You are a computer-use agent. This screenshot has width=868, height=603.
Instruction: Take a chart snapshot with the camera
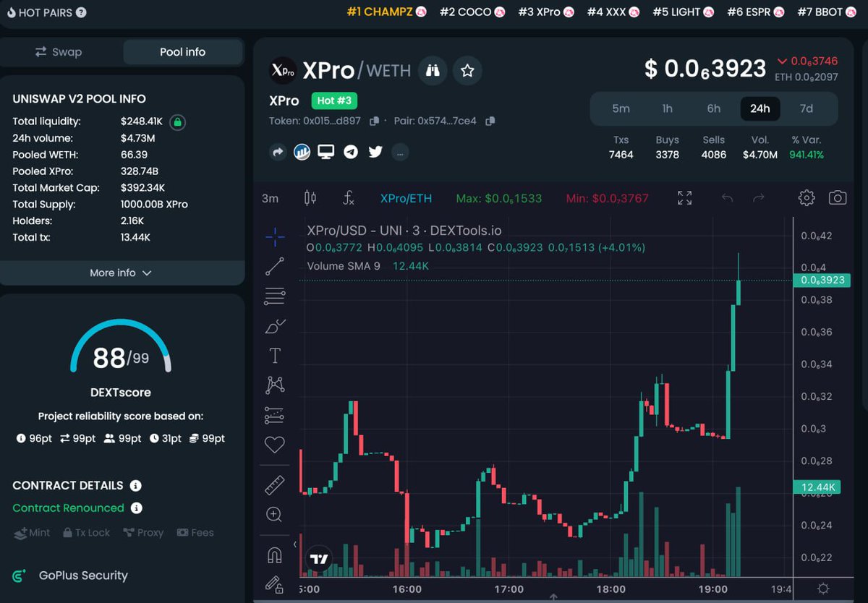838,198
